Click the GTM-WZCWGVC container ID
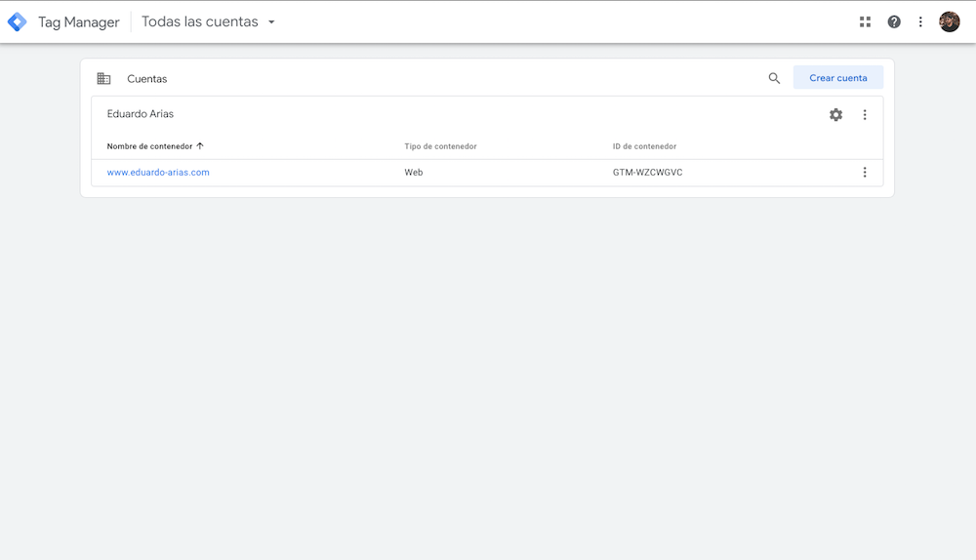Viewport: 976px width, 560px height. coord(647,173)
